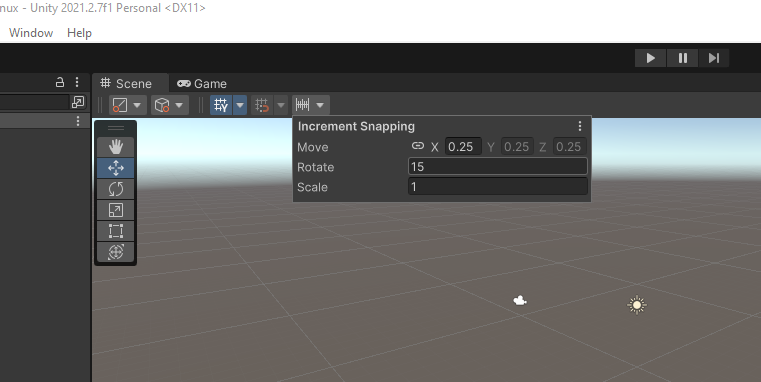This screenshot has height=382, width=761.
Task: Click Hierarchy search type icon
Action: 78,102
